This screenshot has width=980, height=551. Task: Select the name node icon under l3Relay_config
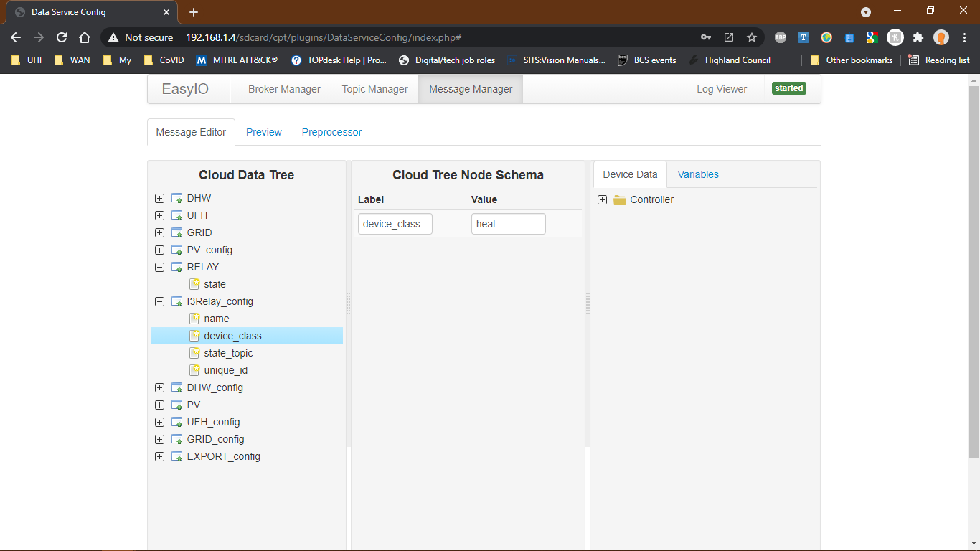pos(194,318)
